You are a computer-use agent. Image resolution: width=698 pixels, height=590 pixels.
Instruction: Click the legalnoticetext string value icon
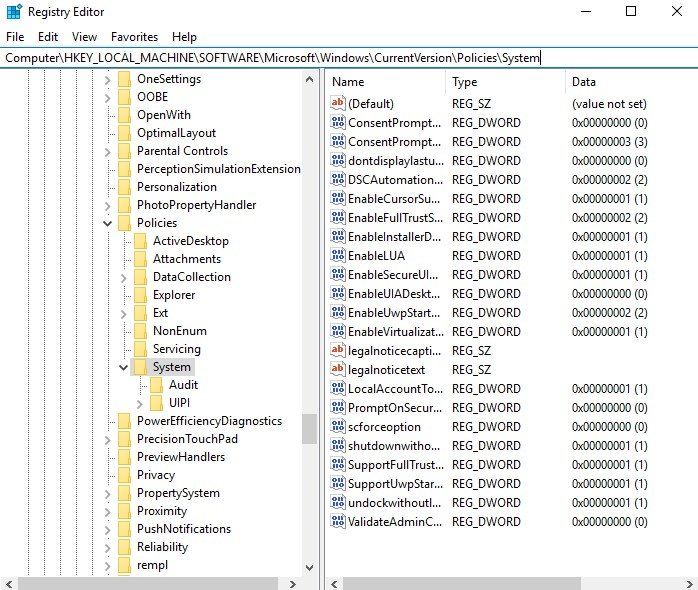(x=337, y=370)
